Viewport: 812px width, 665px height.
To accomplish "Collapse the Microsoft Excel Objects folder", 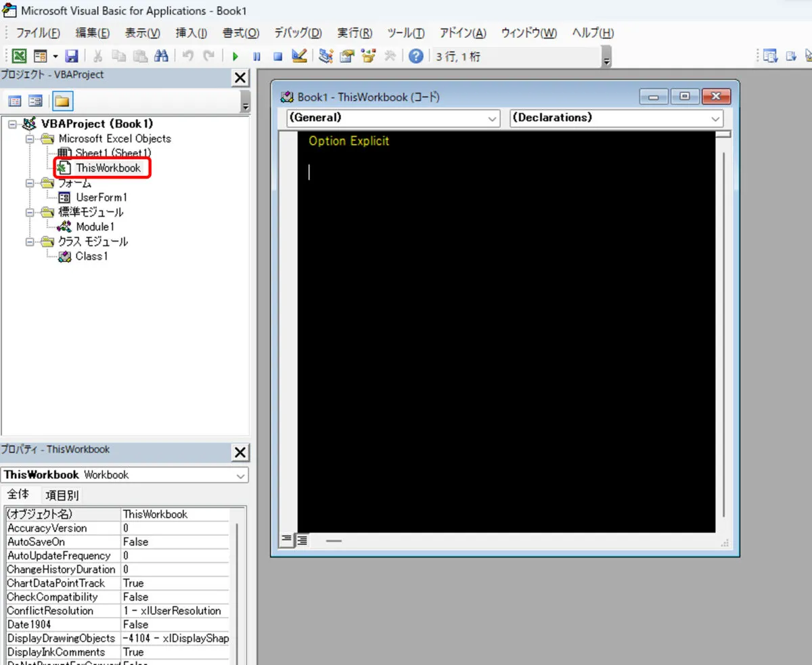I will (x=30, y=139).
